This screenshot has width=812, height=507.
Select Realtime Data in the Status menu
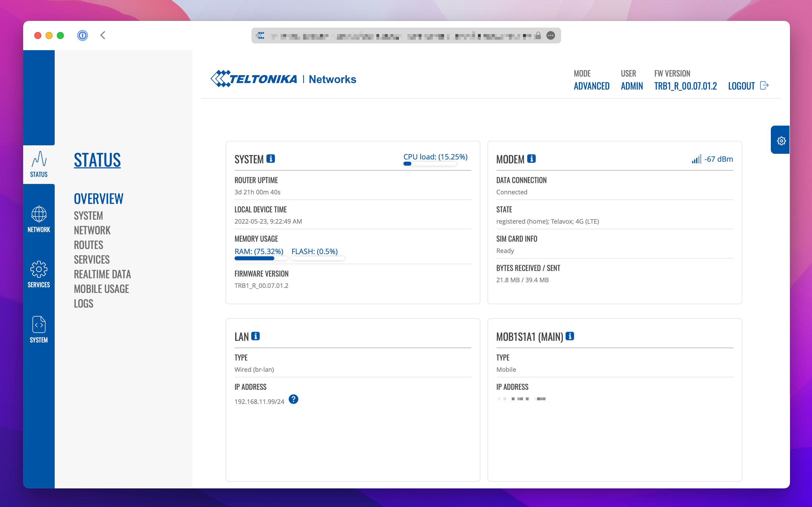point(102,274)
